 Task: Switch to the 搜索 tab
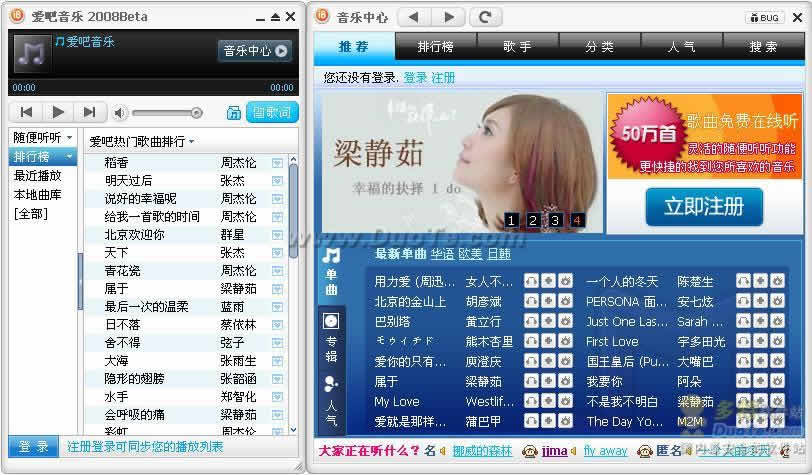(x=763, y=47)
